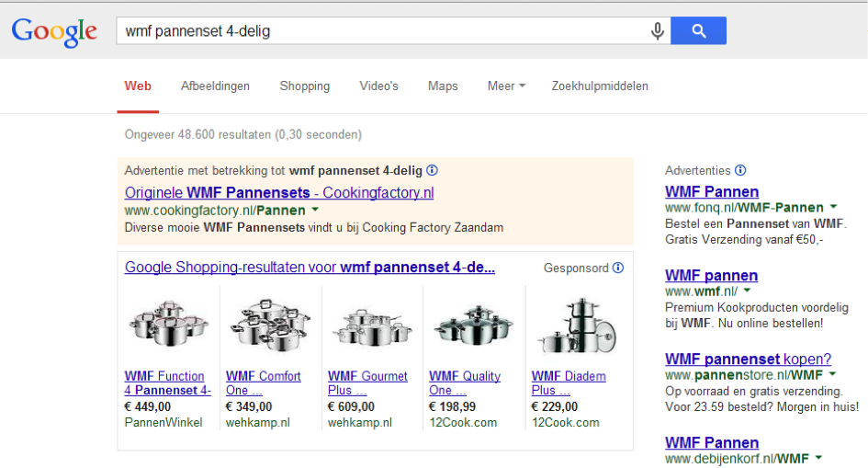
Task: Expand the Meer dropdown menu
Action: 506,86
